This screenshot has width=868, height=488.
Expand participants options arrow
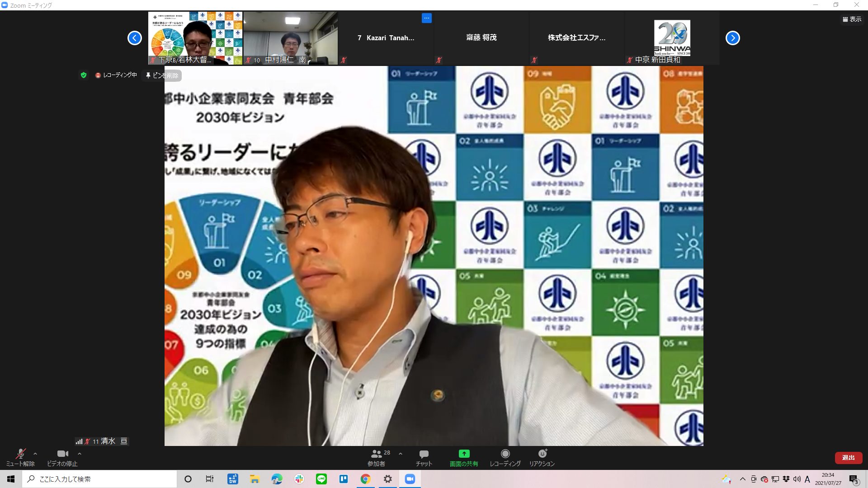pyautogui.click(x=400, y=454)
